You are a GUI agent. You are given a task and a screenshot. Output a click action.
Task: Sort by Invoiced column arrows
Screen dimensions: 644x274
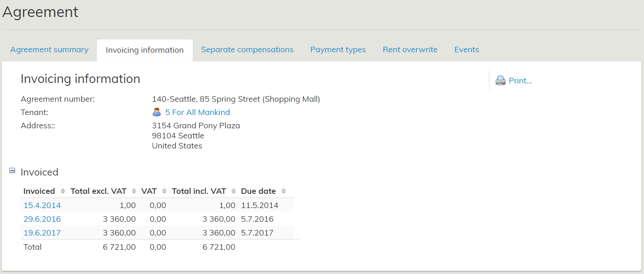click(63, 192)
